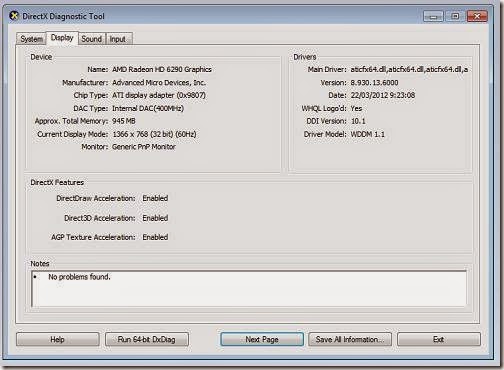The width and height of the screenshot is (504, 370).
Task: Click DDI Version value '10.1'
Action: [x=358, y=121]
